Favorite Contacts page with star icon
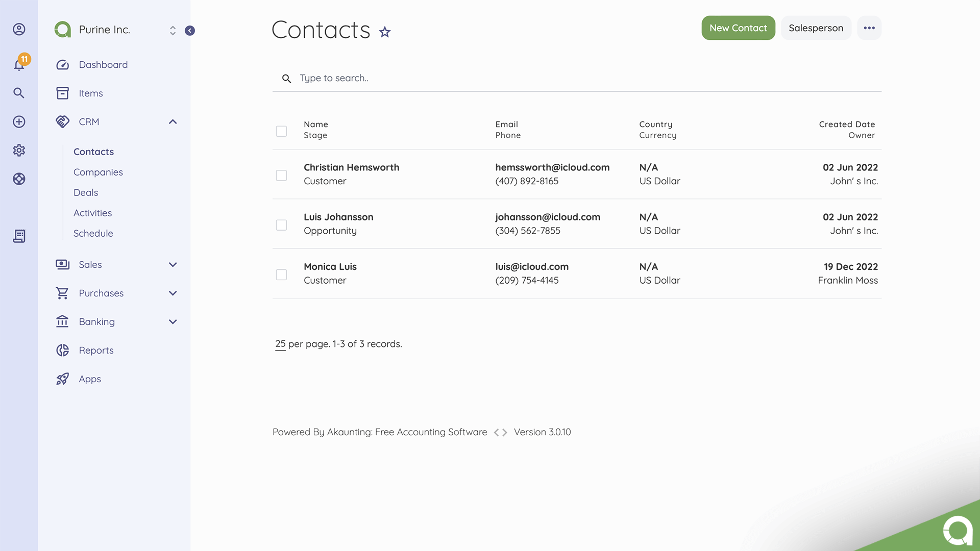980x551 pixels. (x=385, y=32)
